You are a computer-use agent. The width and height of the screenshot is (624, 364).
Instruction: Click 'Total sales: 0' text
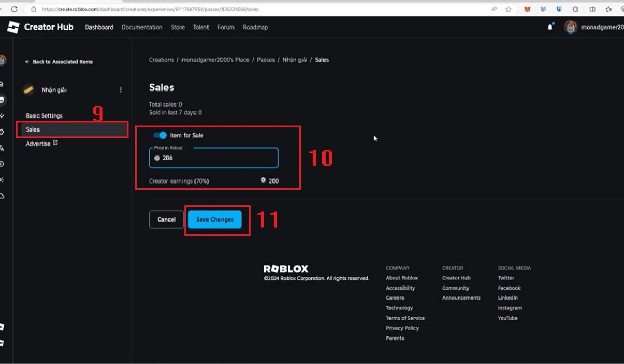click(x=165, y=105)
